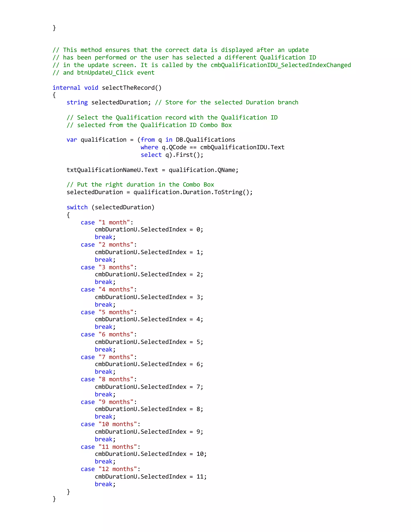This screenshot has width=411, height=532.
Task: Click the break; after SelectedIndex = 0
Action: click(x=105, y=237)
